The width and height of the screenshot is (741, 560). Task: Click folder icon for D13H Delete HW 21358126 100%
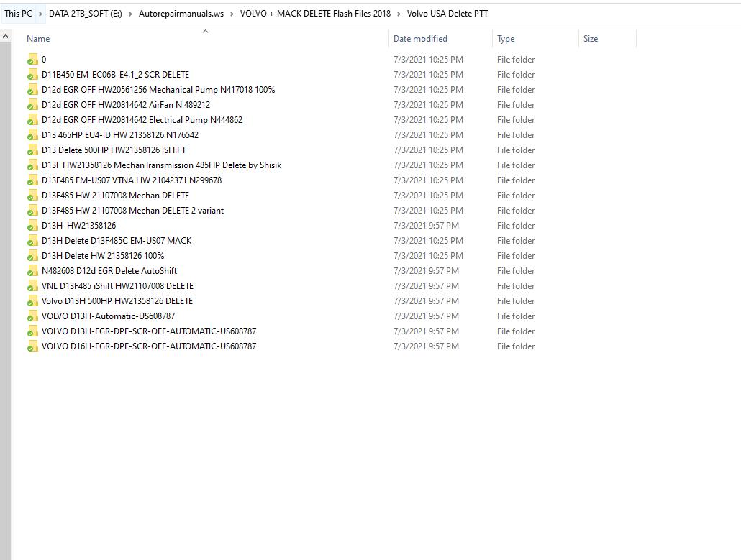pyautogui.click(x=32, y=256)
